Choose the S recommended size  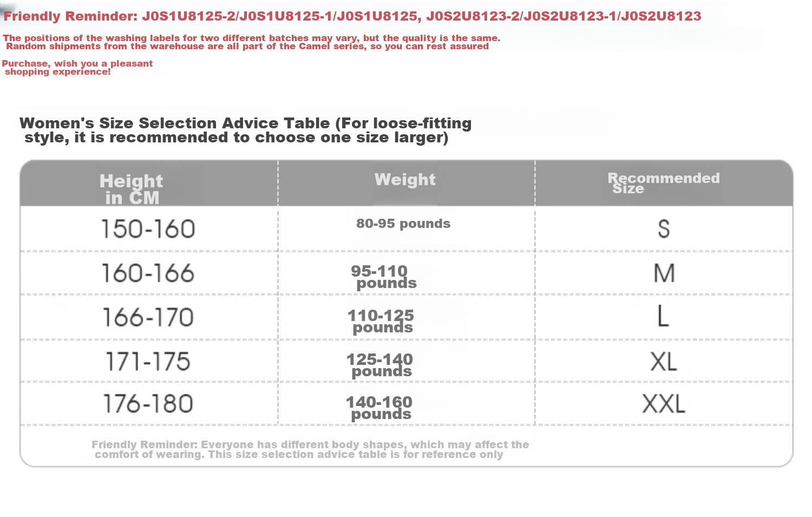click(x=664, y=228)
